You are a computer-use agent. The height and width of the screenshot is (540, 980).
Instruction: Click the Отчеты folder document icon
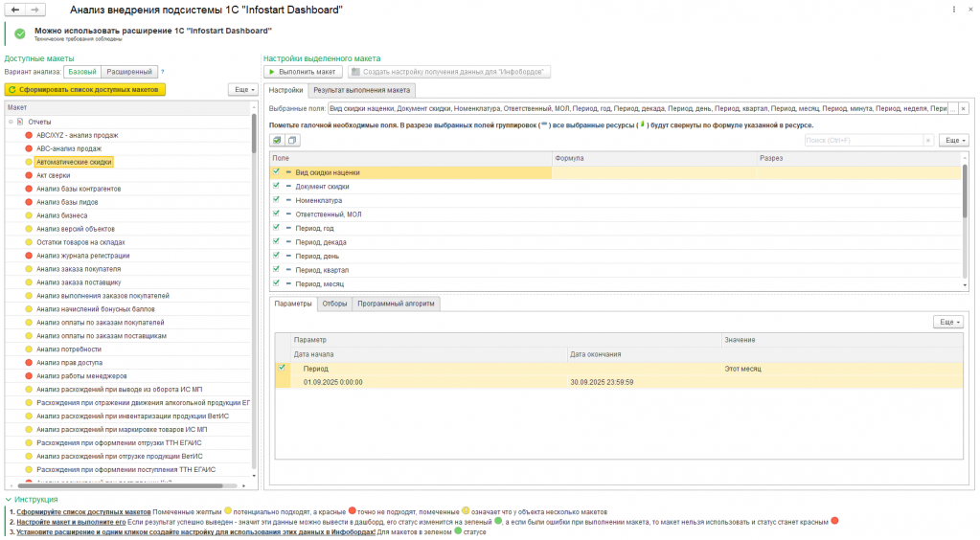pos(20,122)
